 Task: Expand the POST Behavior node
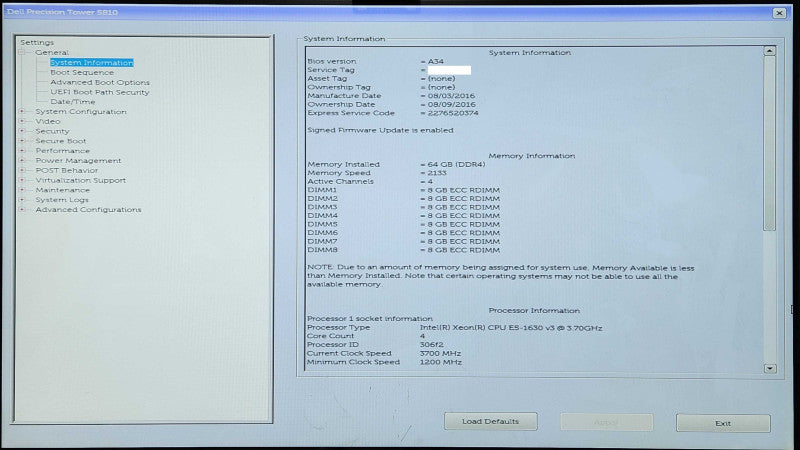point(22,170)
